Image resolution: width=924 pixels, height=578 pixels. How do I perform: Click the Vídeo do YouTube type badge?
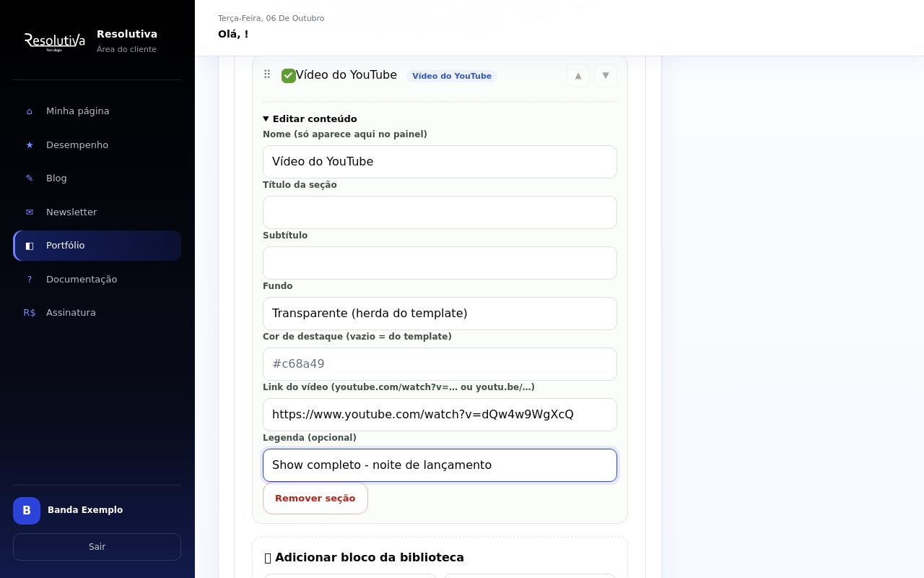452,76
